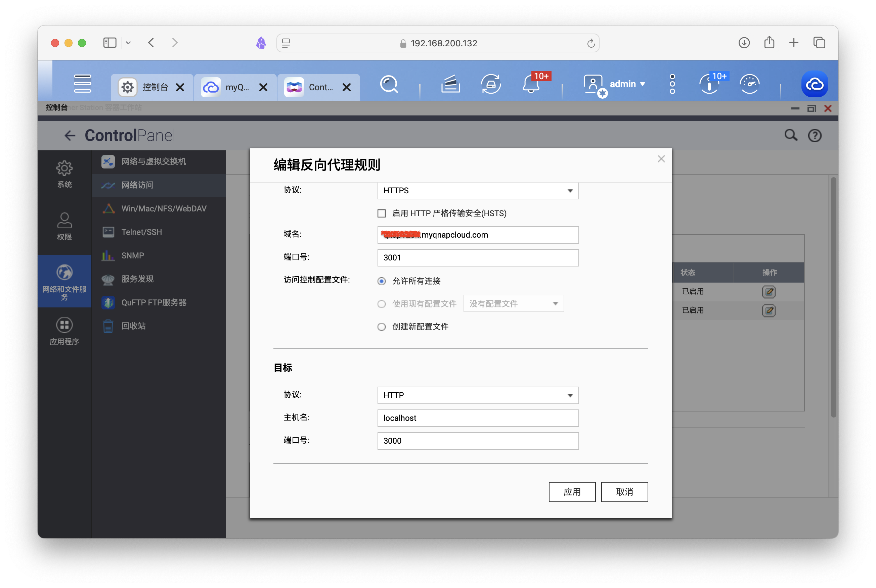Open the QTS main hamburger menu
The width and height of the screenshot is (876, 588).
(82, 84)
